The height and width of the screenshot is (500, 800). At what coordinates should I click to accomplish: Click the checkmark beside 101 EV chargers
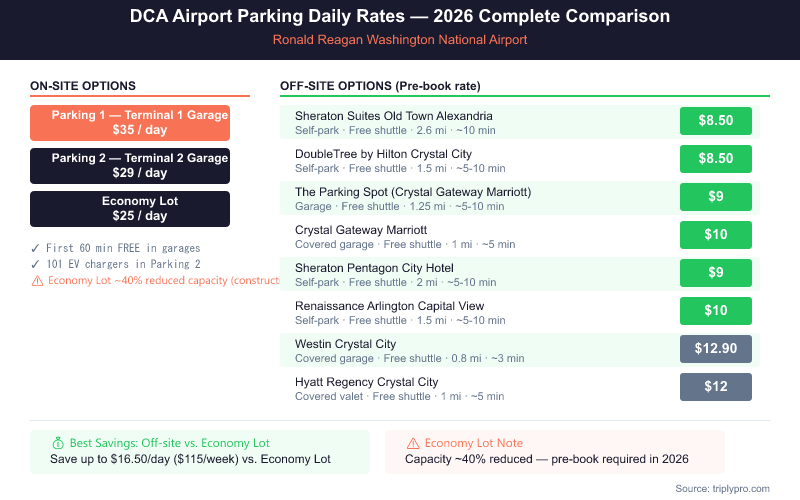[35, 264]
